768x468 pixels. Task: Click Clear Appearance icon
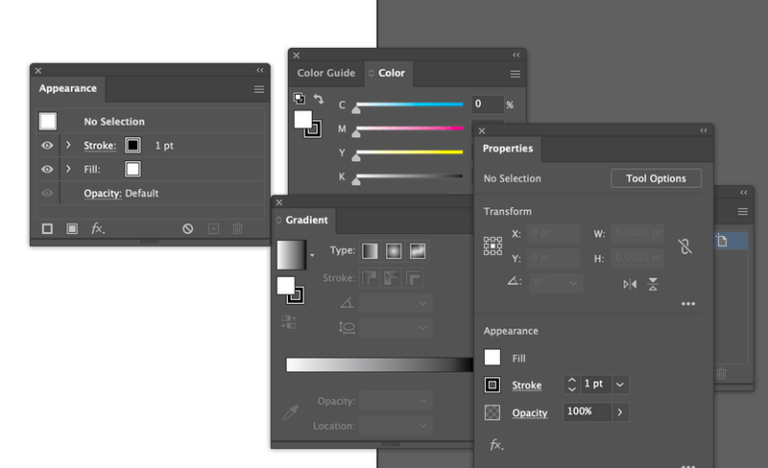187,229
